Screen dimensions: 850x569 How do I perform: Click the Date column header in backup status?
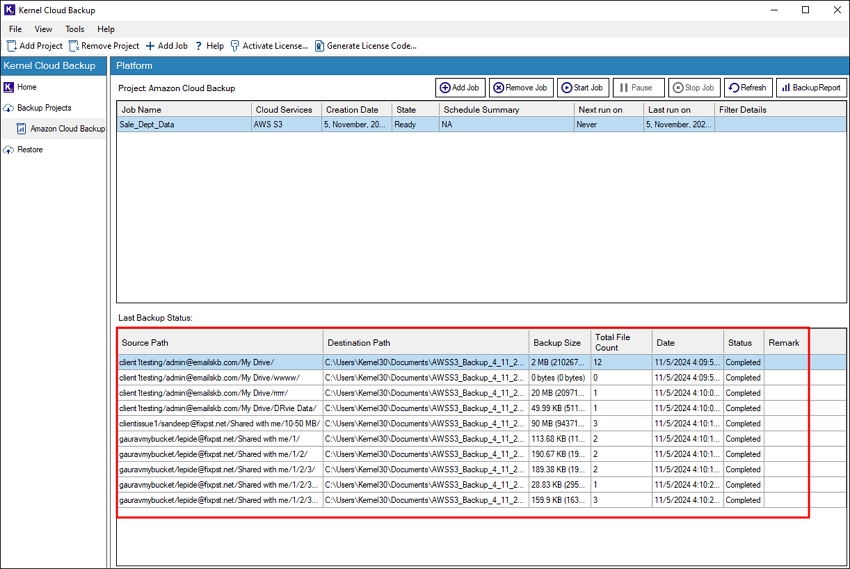(688, 342)
